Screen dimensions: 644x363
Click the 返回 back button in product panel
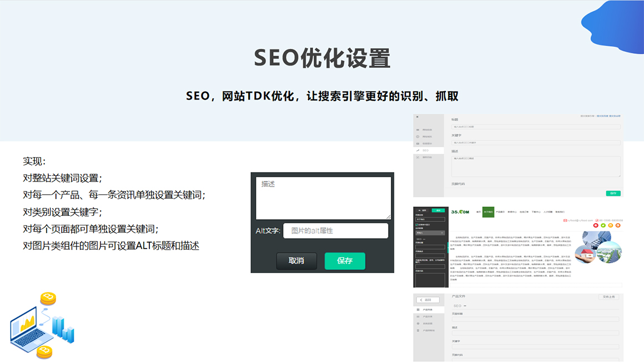pos(427,300)
